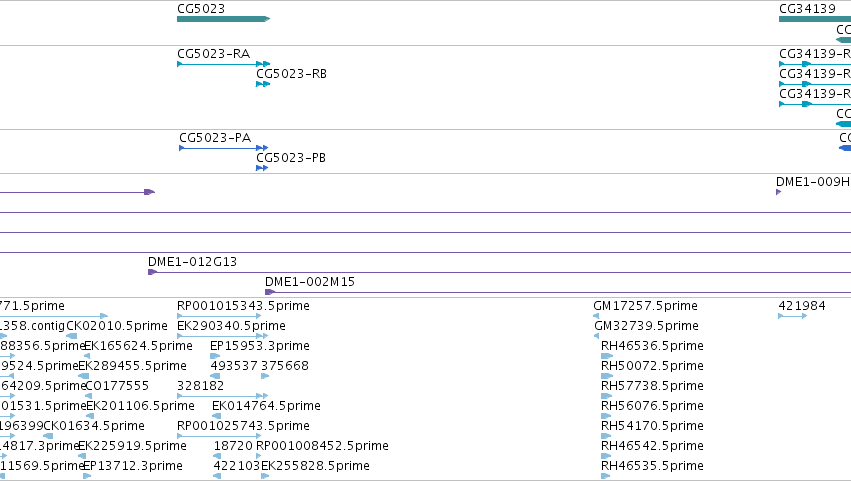Click the RP001025743.5prime feature

[x=219, y=436]
